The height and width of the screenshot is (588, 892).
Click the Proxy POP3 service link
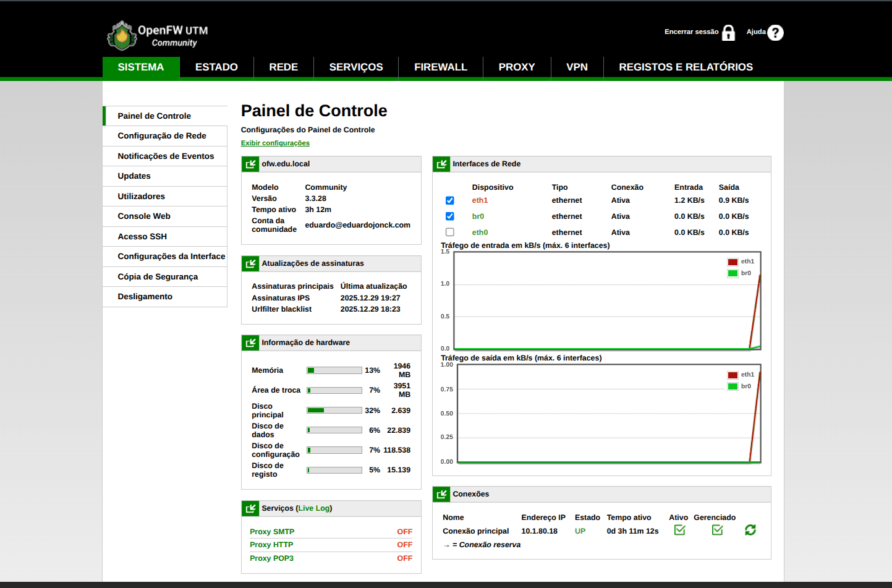tap(271, 558)
